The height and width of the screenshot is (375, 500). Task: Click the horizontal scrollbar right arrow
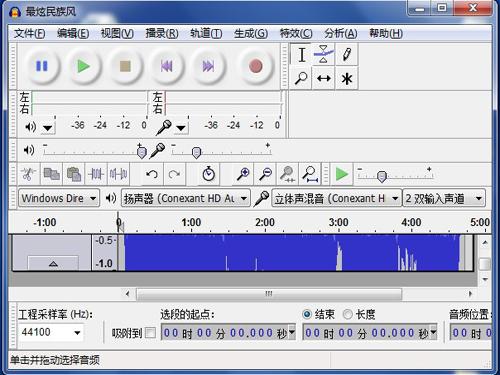pos(470,294)
